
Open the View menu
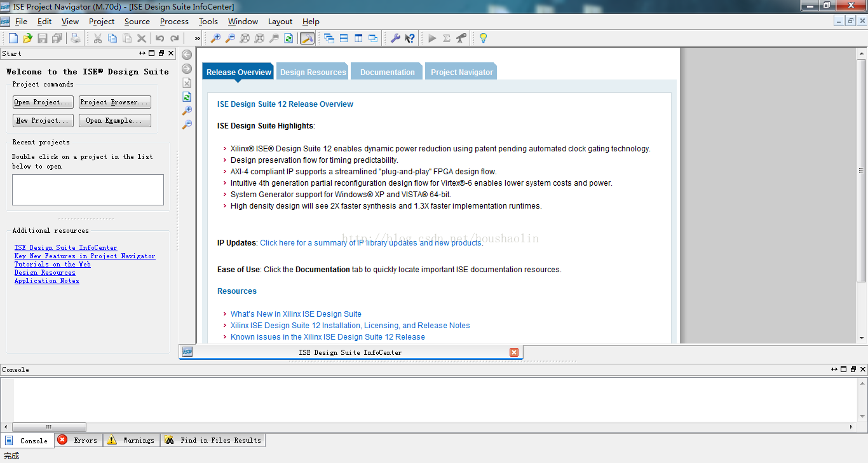point(71,22)
